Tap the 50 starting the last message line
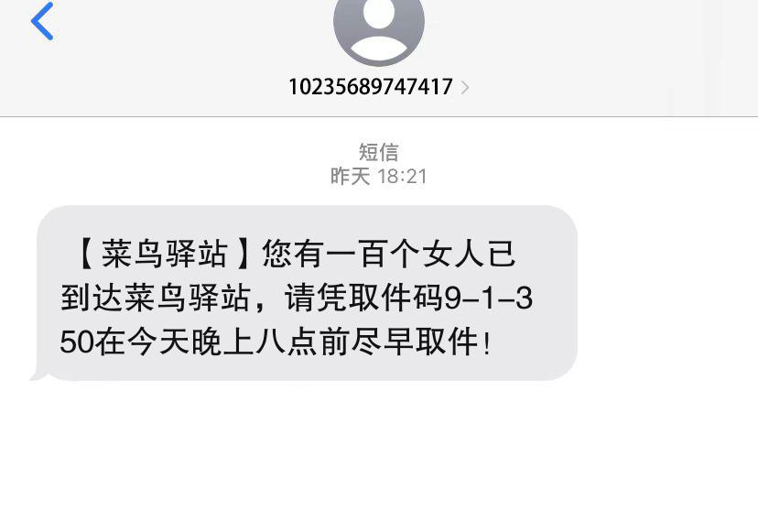The width and height of the screenshot is (758, 532). (76, 342)
